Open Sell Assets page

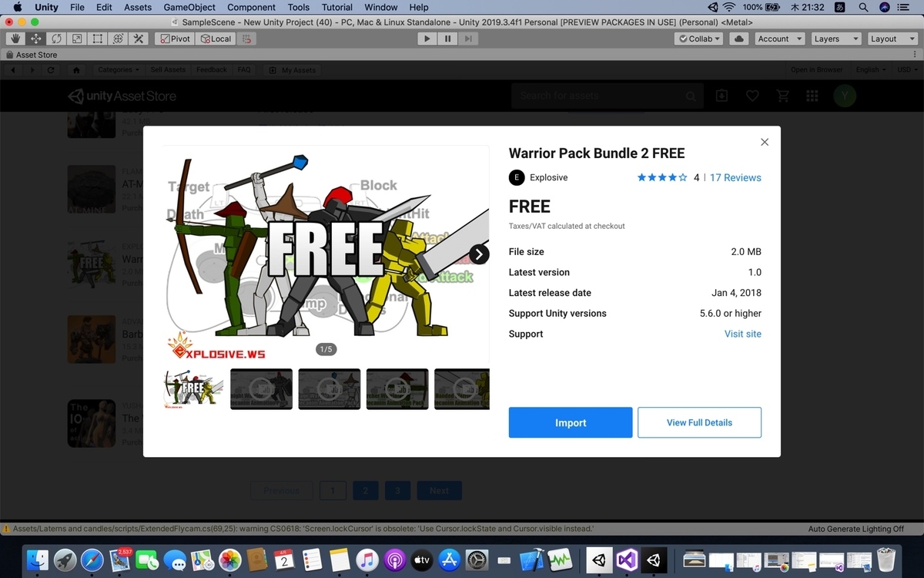(168, 69)
